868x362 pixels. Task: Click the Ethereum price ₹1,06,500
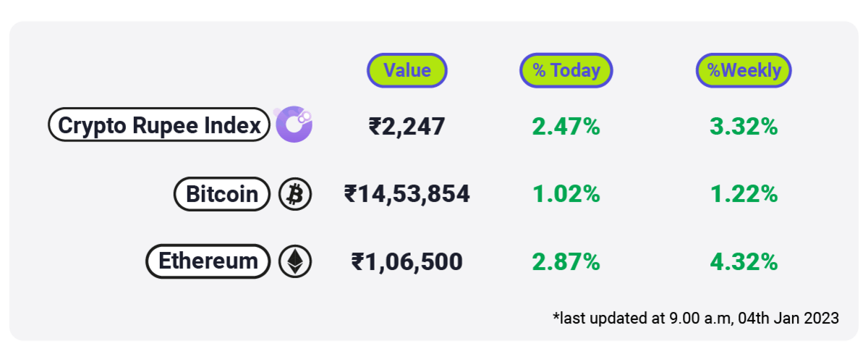click(x=407, y=261)
